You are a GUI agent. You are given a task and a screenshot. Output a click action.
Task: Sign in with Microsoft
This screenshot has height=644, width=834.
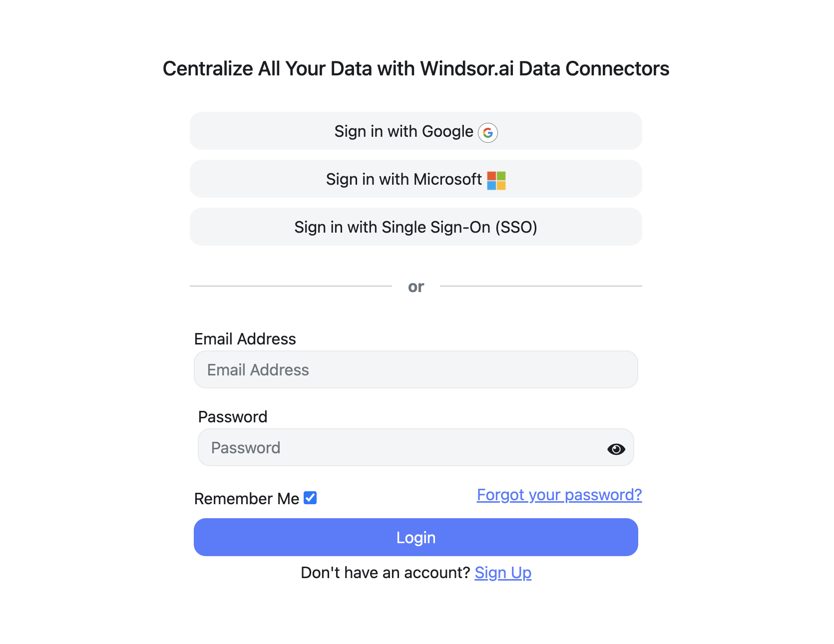tap(416, 179)
